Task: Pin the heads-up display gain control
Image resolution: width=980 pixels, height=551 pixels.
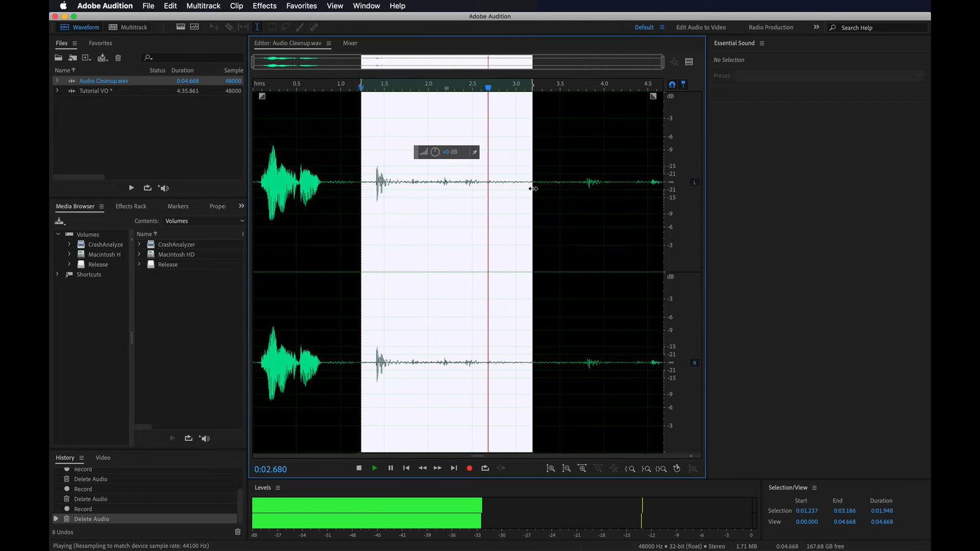Action: click(x=475, y=152)
